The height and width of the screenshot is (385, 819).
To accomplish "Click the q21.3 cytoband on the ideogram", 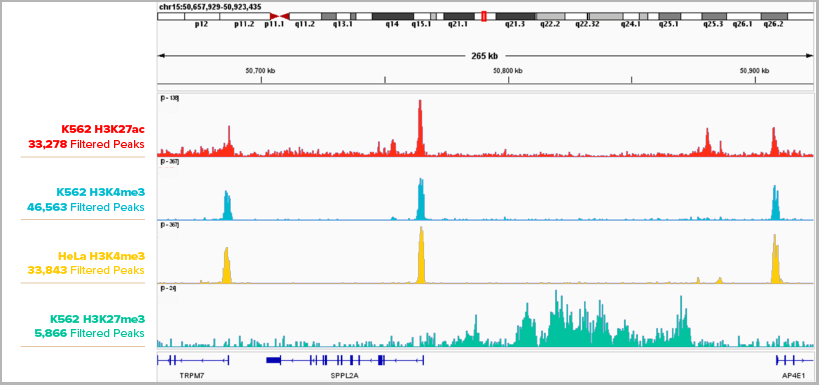I will pyautogui.click(x=515, y=17).
